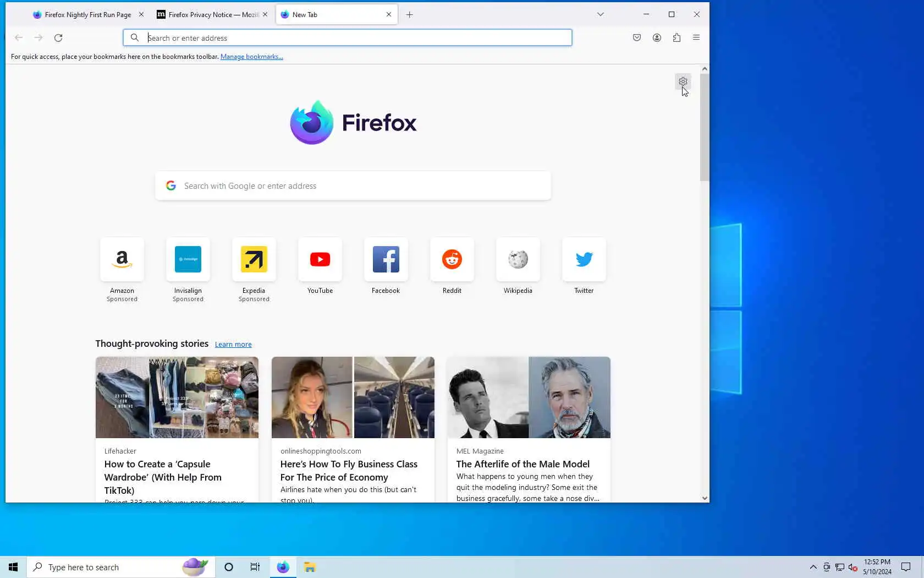This screenshot has height=578, width=924.
Task: Open the Lifehacker story thumbnail
Action: click(177, 397)
